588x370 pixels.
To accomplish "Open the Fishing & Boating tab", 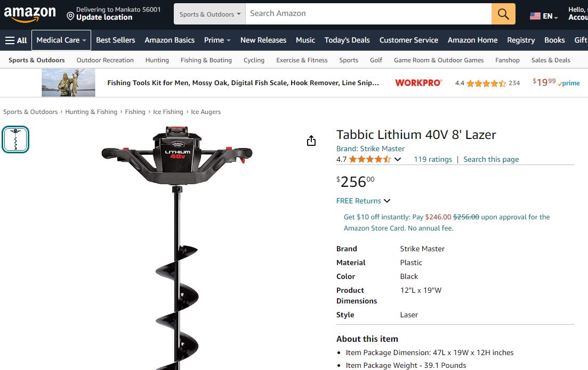I will (x=206, y=60).
